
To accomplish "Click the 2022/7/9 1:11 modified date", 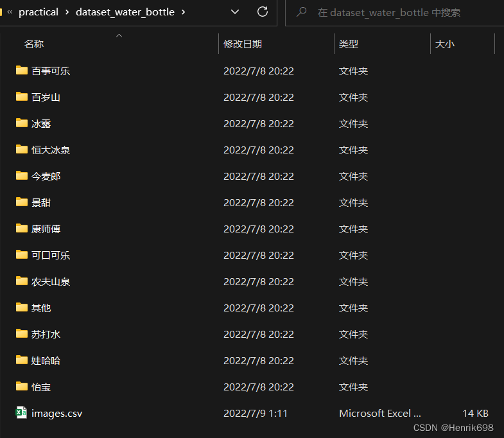I will (256, 413).
